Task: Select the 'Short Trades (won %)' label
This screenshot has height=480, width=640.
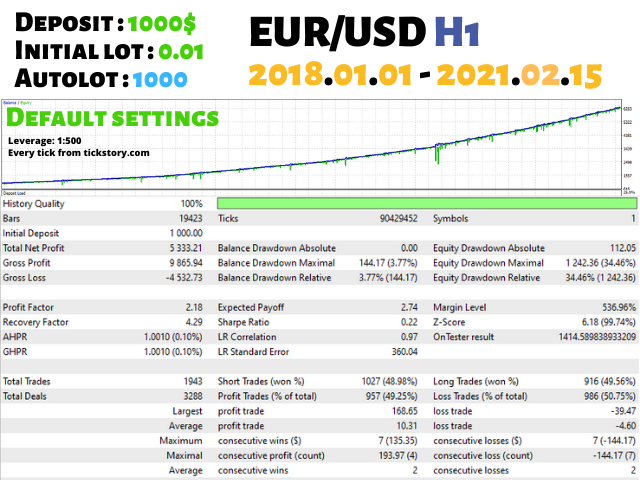Action: click(x=261, y=381)
